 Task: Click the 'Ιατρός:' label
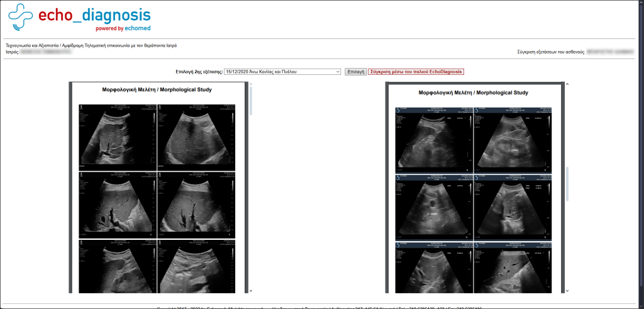pos(13,52)
